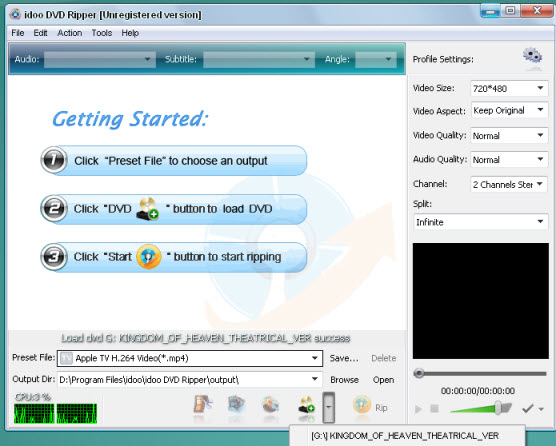This screenshot has width=556, height=446.
Task: Click the load DVD icon in bottom toolbar
Action: click(306, 406)
